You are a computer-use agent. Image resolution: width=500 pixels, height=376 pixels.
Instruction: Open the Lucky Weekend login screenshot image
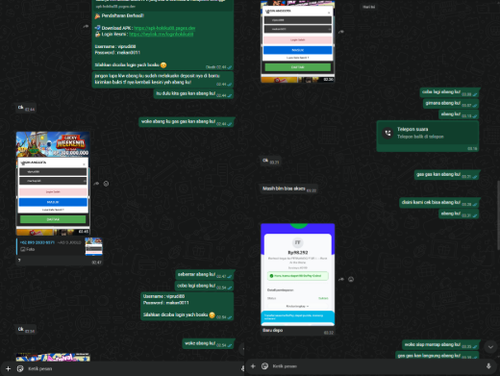click(x=53, y=183)
